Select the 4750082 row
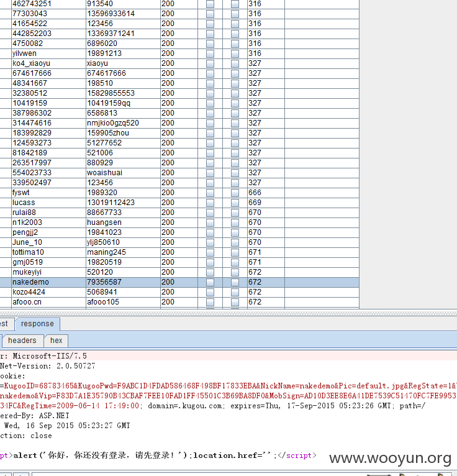This screenshot has height=476, width=457. (179, 43)
